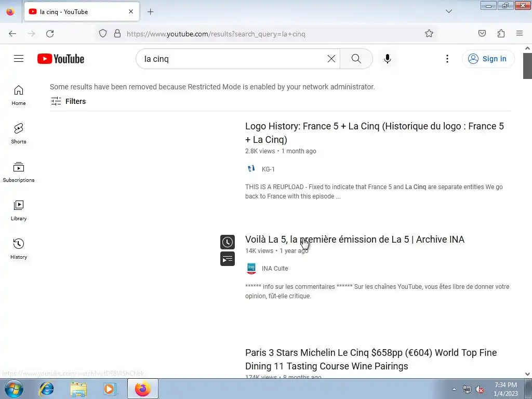Open Firefox extensions puzzle icon
The width and height of the screenshot is (532, 399).
(x=501, y=33)
